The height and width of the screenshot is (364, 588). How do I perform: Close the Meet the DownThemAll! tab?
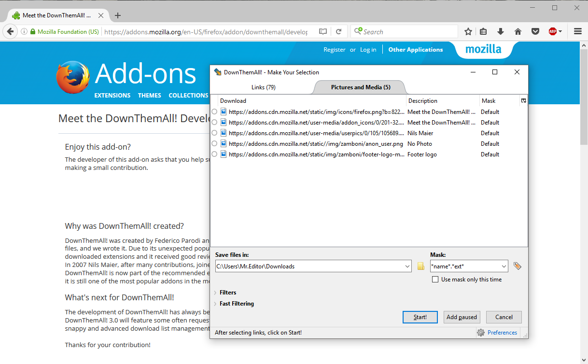coord(101,15)
